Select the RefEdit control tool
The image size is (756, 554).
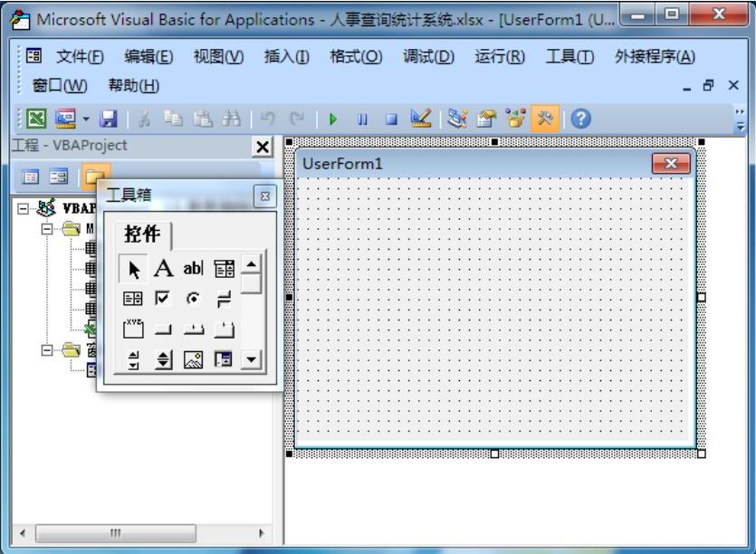pyautogui.click(x=224, y=359)
